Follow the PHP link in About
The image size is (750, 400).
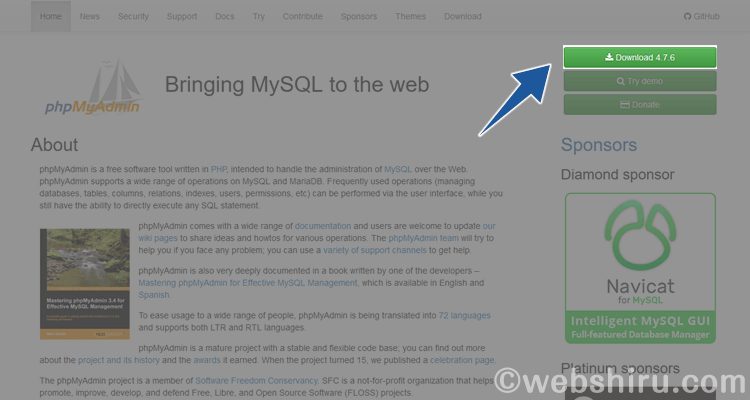click(219, 169)
